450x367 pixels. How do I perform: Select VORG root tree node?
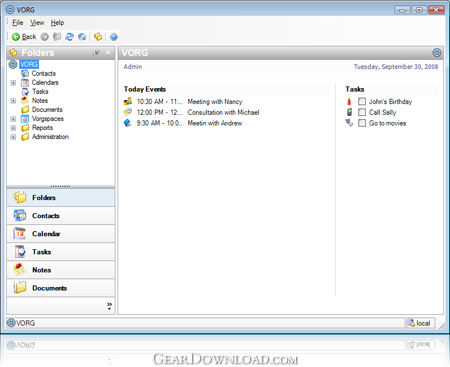(29, 64)
